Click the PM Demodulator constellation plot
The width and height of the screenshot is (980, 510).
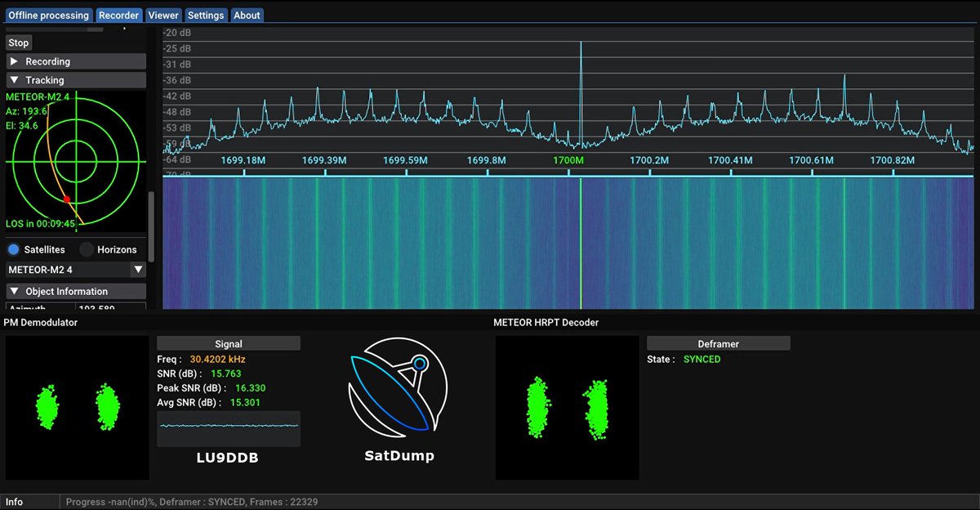pyautogui.click(x=78, y=408)
